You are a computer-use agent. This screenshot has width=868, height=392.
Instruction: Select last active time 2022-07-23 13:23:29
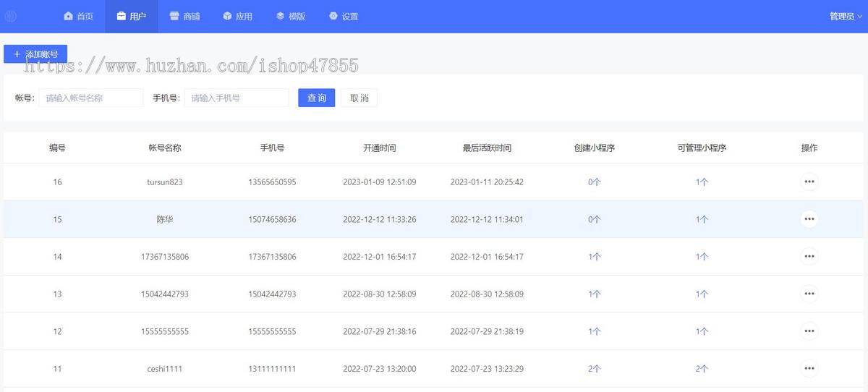tap(487, 369)
